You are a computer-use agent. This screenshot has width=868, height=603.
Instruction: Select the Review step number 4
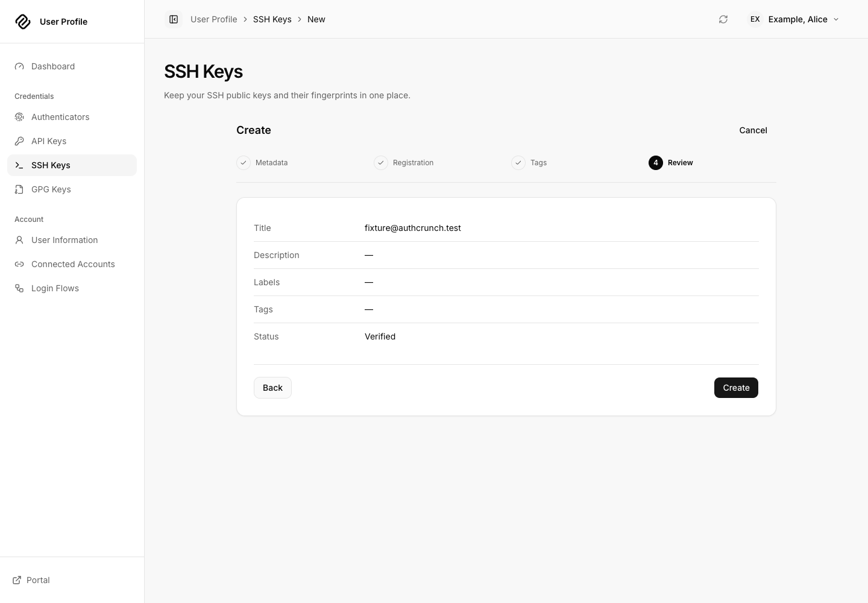(x=656, y=163)
